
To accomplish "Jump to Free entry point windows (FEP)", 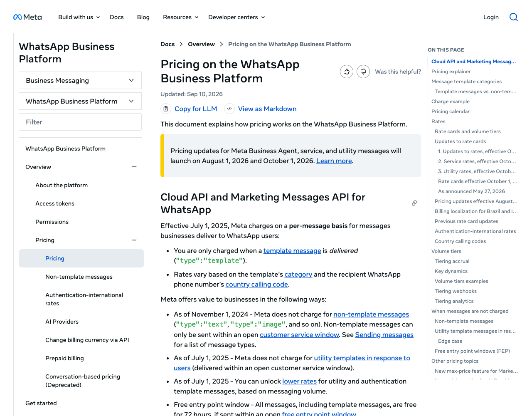I will [472, 351].
